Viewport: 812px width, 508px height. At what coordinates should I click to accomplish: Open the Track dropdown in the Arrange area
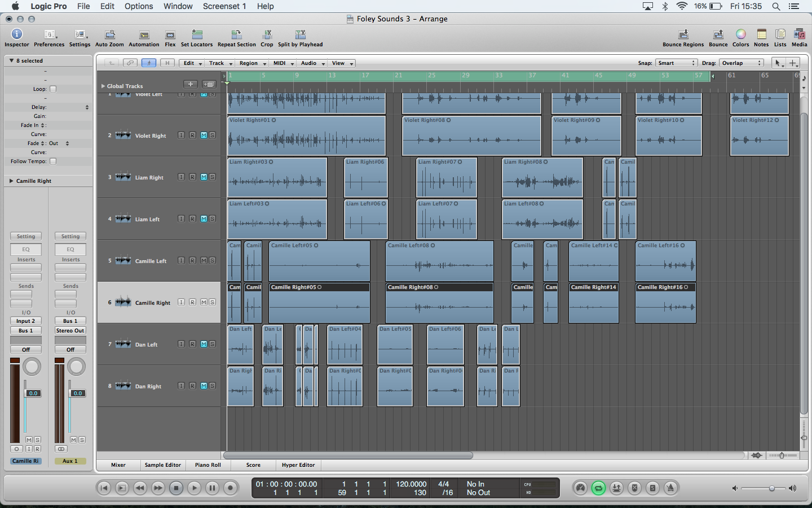[220, 63]
